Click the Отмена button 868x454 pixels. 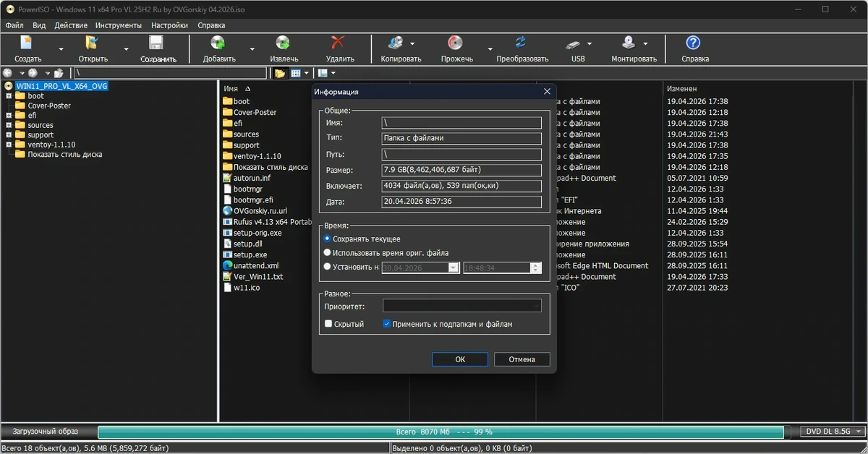[x=522, y=359]
